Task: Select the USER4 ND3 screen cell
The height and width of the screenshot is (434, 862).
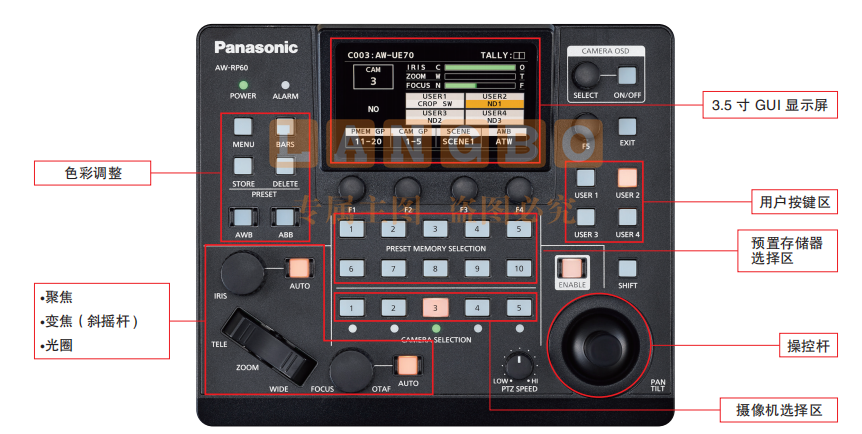Action: coord(494,117)
